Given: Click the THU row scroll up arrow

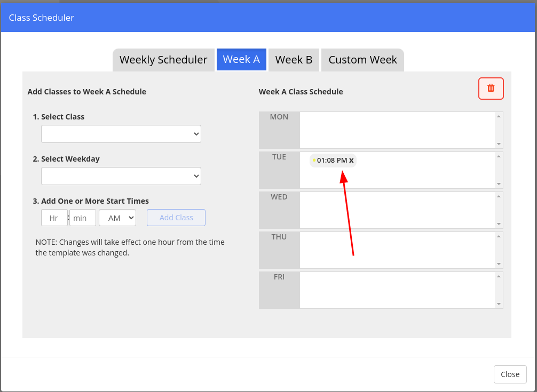Looking at the screenshot, I should click(x=499, y=236).
